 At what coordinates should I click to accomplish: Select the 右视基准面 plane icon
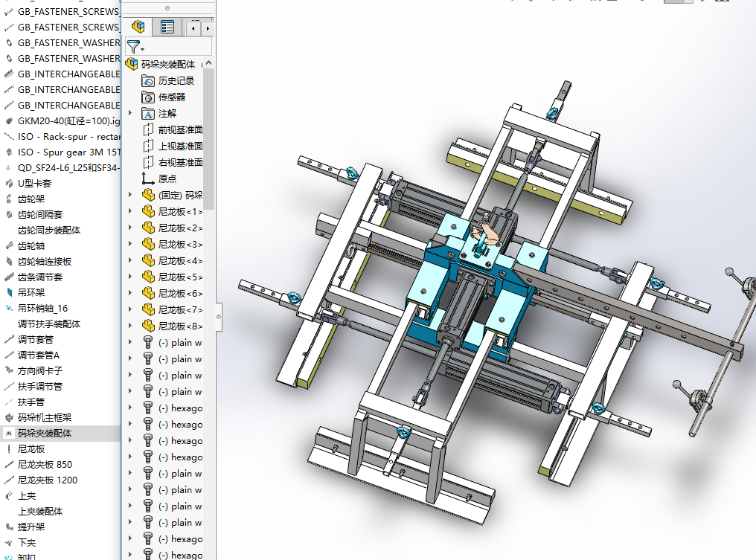(x=148, y=162)
